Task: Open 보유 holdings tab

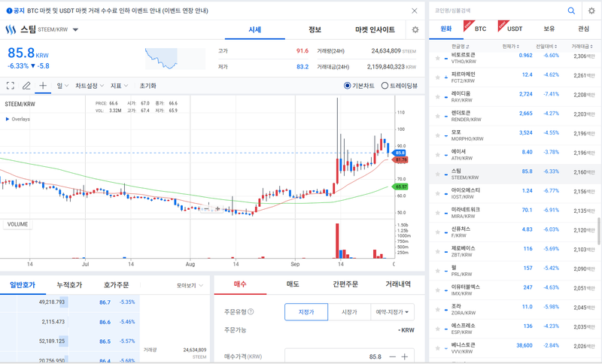Action: [x=549, y=29]
